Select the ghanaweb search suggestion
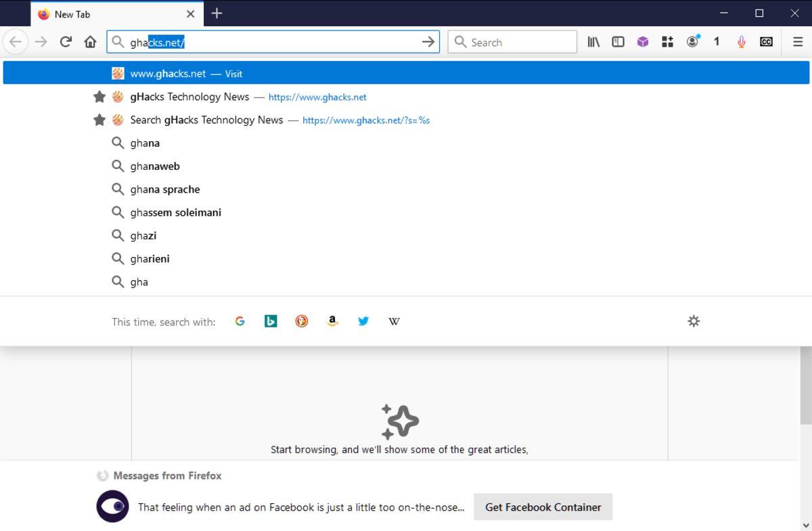This screenshot has height=531, width=812. (x=154, y=166)
